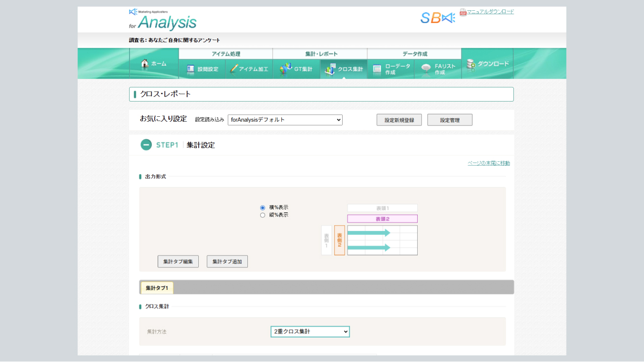Click the for Analysis logo
644x362 pixels.
162,20
